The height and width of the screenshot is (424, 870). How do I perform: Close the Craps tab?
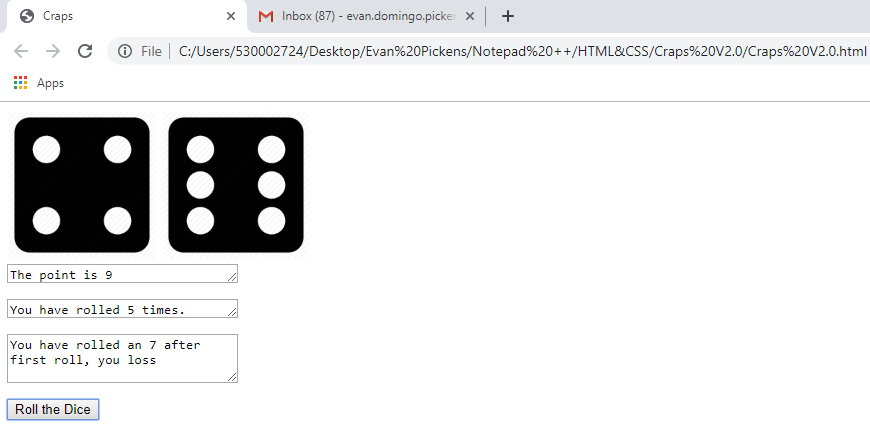[x=231, y=16]
